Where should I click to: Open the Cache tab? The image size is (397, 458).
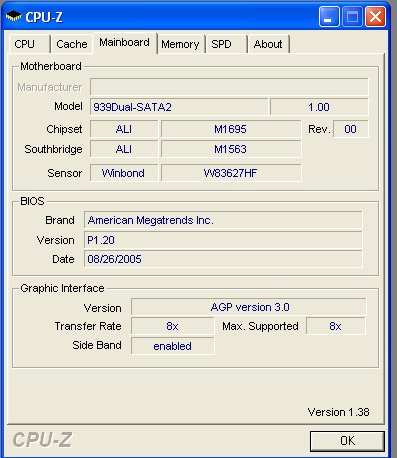pyautogui.click(x=72, y=44)
